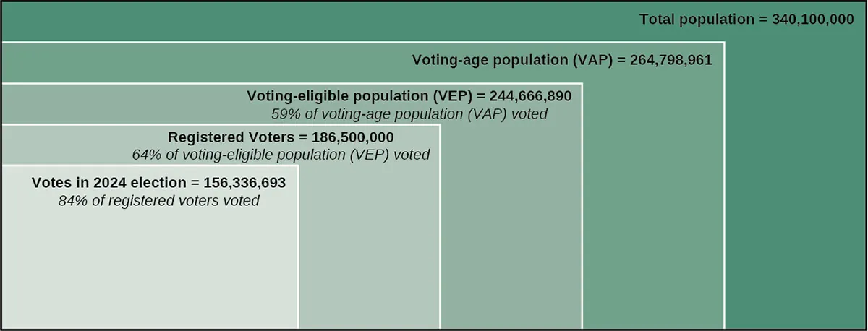This screenshot has width=868, height=331.
Task: Select the 244,666,890 figure
Action: 530,96
